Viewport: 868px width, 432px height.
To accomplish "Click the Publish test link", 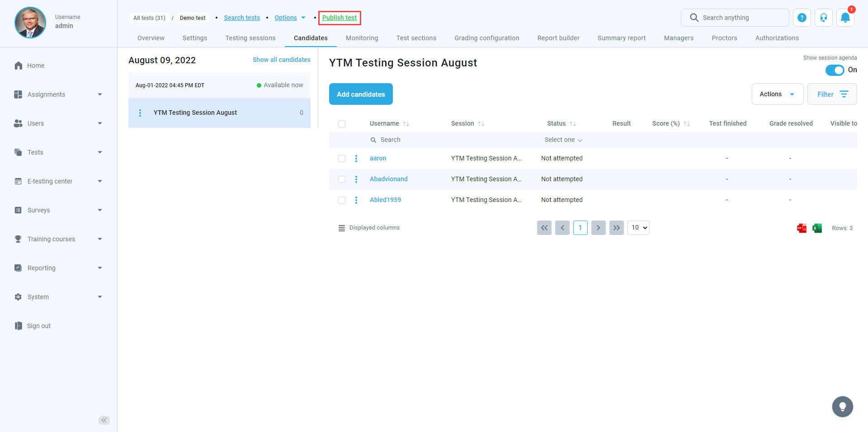I will [x=339, y=18].
